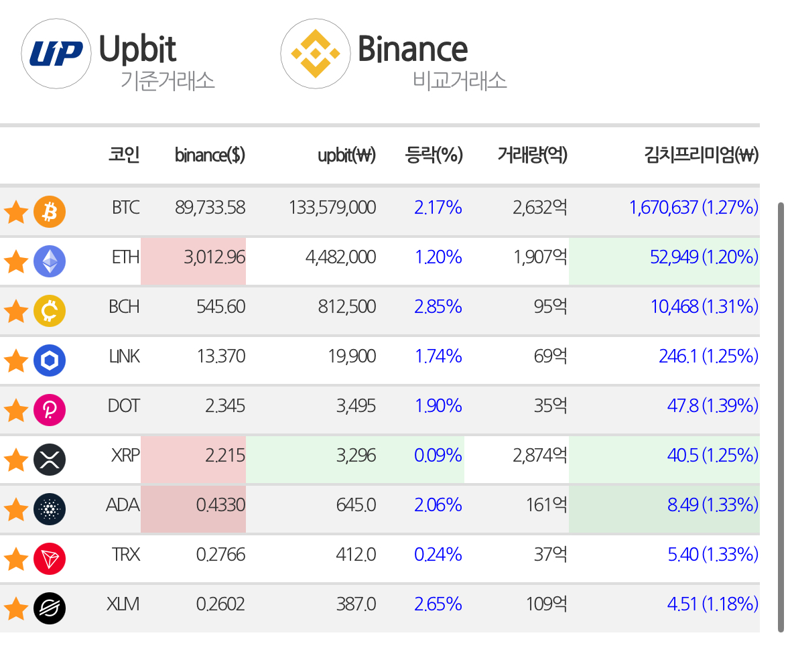Click BTC premium 1,670,637 (1.27%)
Screen dimensions: 790x672
(x=694, y=208)
